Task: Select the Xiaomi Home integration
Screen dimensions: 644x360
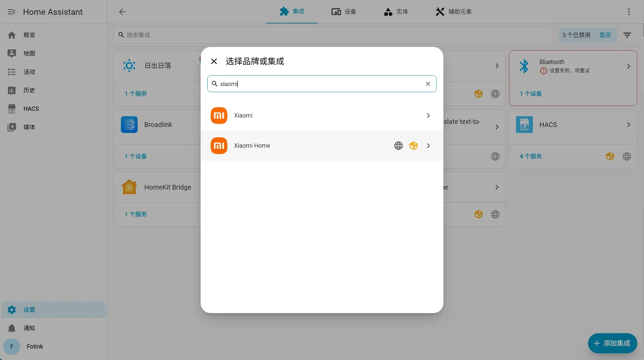Action: click(322, 146)
